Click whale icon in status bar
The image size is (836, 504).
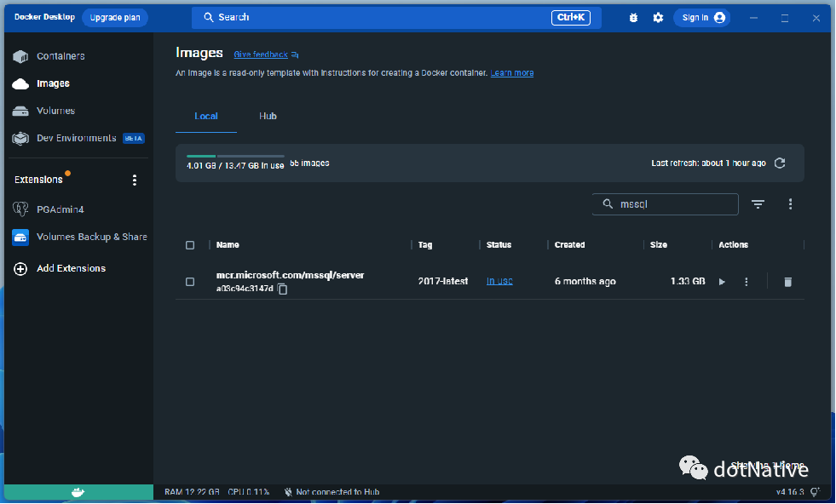point(78,492)
